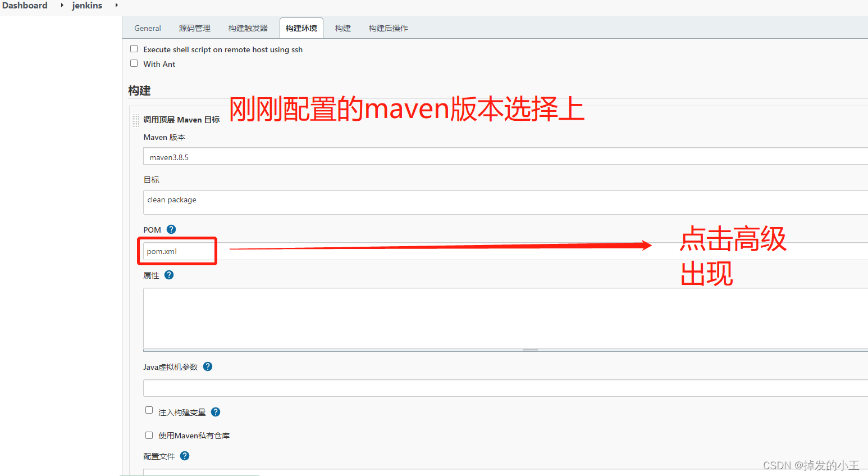This screenshot has width=868, height=476.
Task: Switch to the 源码管理 tab
Action: click(x=195, y=28)
